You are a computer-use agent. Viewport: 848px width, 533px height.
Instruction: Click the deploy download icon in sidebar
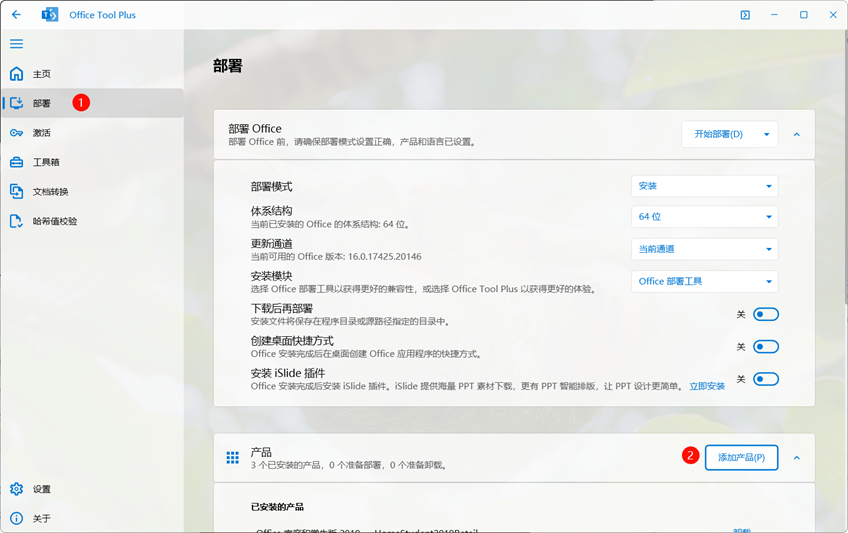pyautogui.click(x=17, y=103)
